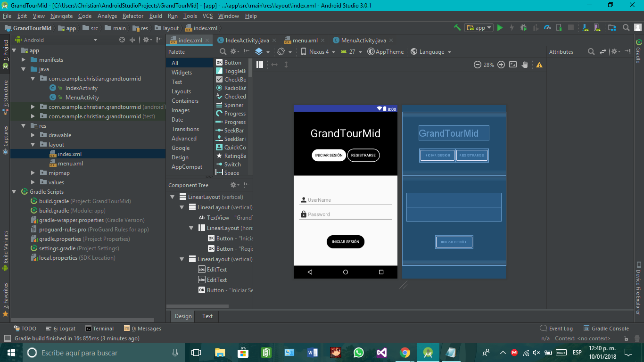This screenshot has height=362, width=644.
Task: Switch to the Text editor mode tab
Action: [207, 316]
